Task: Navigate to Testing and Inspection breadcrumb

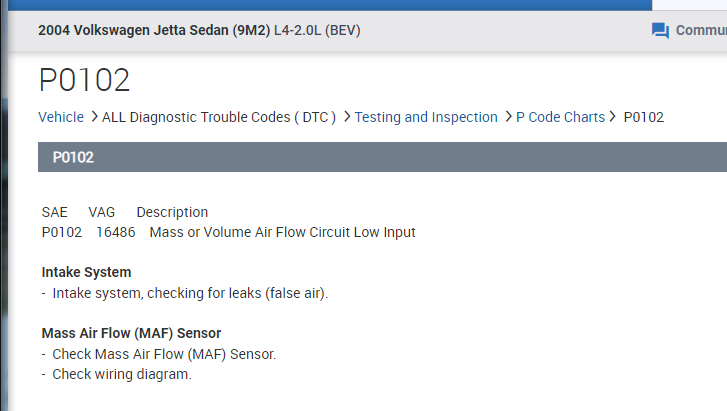Action: (426, 117)
